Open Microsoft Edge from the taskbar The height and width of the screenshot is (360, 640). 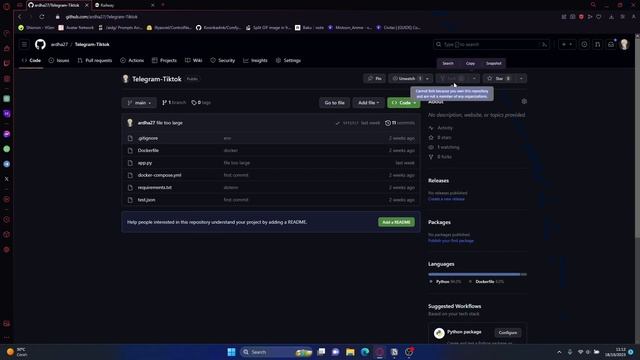point(364,352)
